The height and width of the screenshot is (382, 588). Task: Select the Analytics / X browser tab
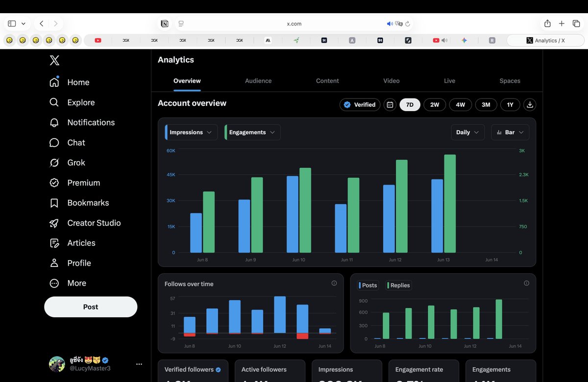(545, 41)
